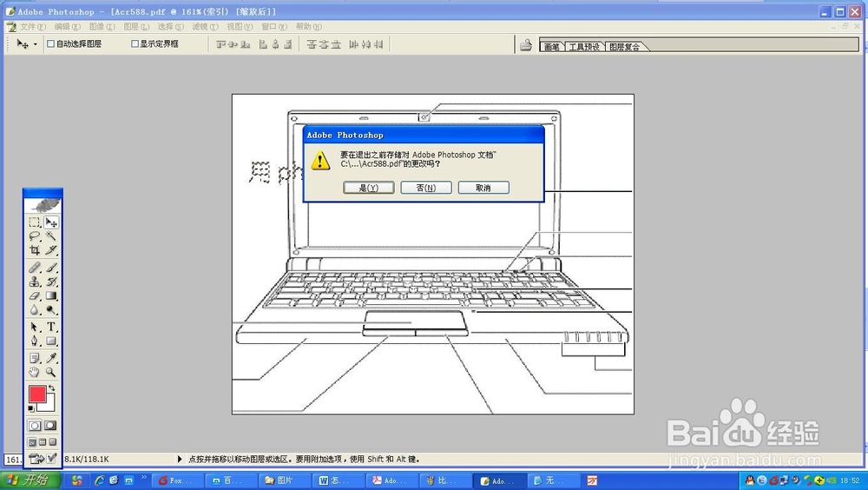Switch to the 图片 folder taskbar button
The image size is (868, 490).
click(285, 480)
